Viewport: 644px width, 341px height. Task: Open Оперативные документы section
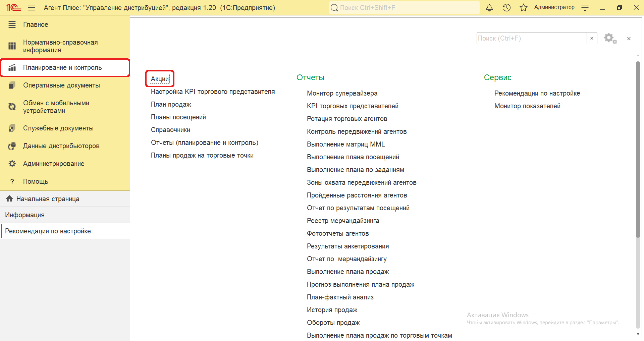pos(65,85)
